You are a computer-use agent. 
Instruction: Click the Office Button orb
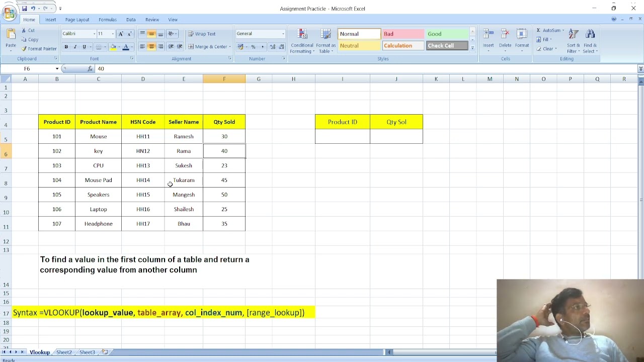point(10,13)
